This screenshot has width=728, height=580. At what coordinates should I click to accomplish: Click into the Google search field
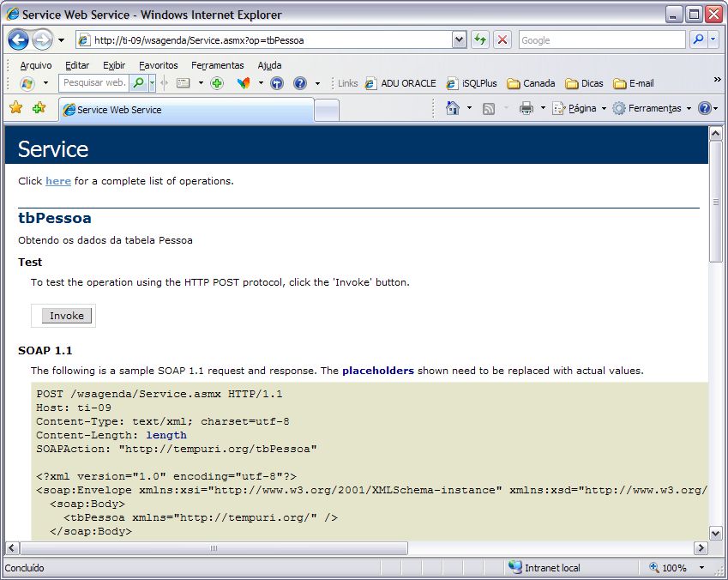(x=600, y=40)
